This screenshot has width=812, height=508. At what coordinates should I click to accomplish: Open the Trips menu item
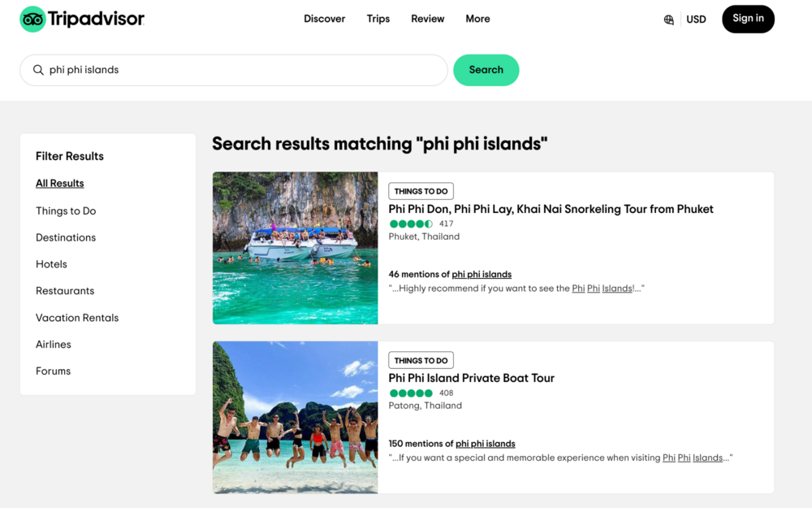tap(378, 19)
